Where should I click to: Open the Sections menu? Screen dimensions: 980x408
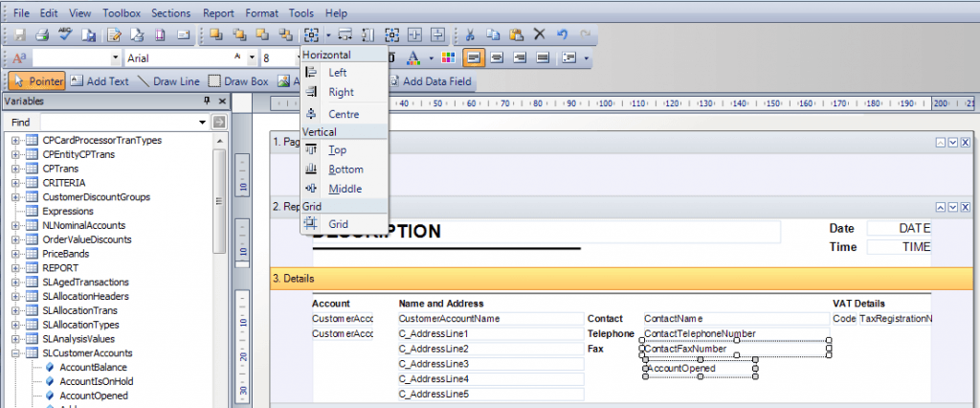click(172, 12)
